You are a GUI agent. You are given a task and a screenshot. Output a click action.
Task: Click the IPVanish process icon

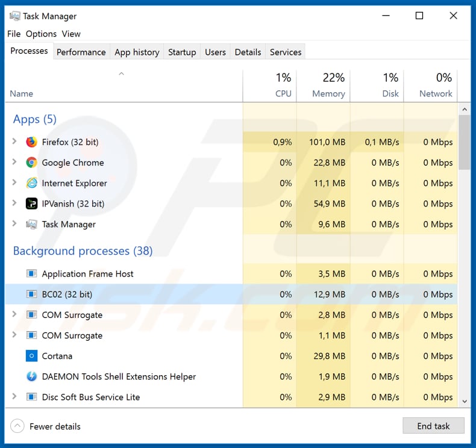31,204
